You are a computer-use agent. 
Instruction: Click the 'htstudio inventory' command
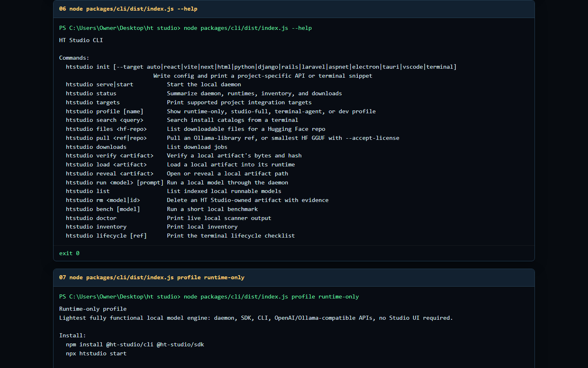pyautogui.click(x=96, y=227)
